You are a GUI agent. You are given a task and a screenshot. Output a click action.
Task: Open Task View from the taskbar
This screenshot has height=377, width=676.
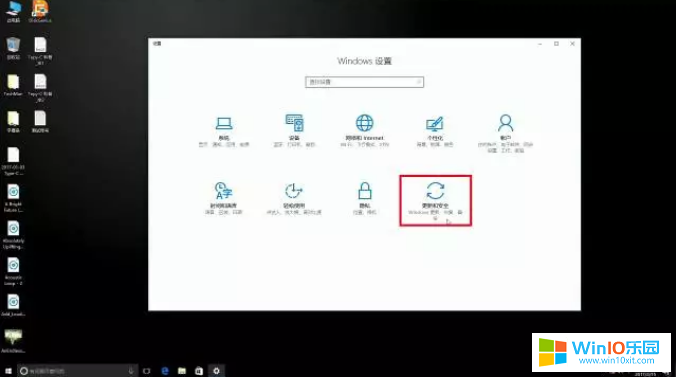click(x=147, y=371)
